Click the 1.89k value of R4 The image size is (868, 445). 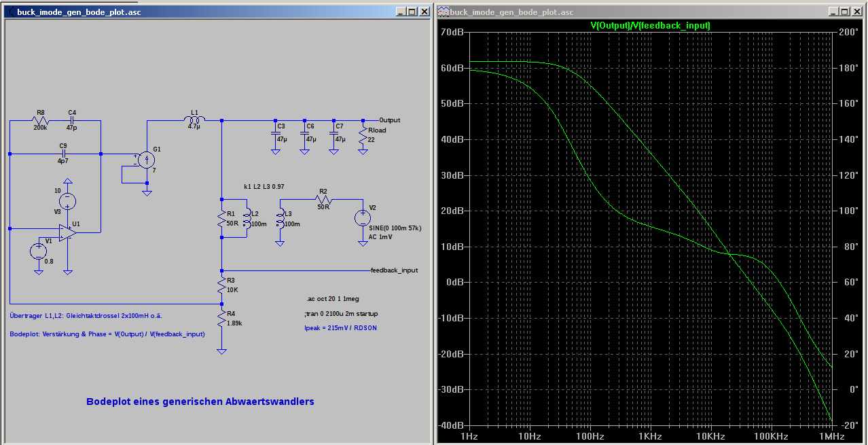point(235,323)
